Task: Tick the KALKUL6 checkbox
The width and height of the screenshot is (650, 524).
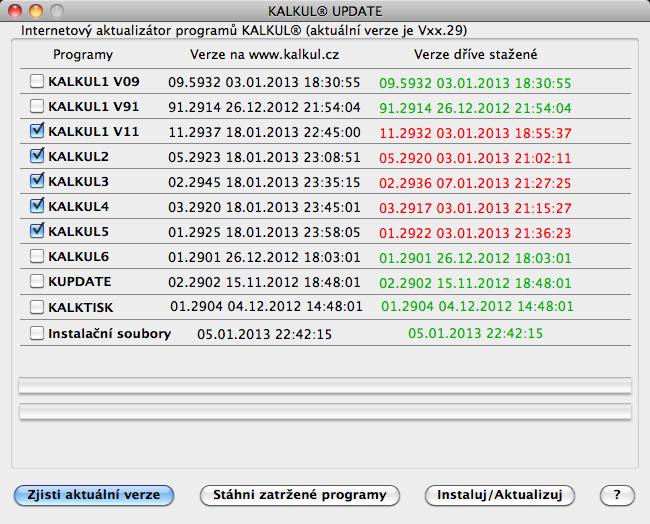Action: [37, 256]
